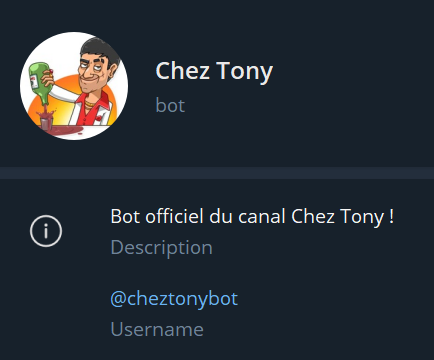Click the circled info icon
This screenshot has height=360, width=434.
click(46, 231)
